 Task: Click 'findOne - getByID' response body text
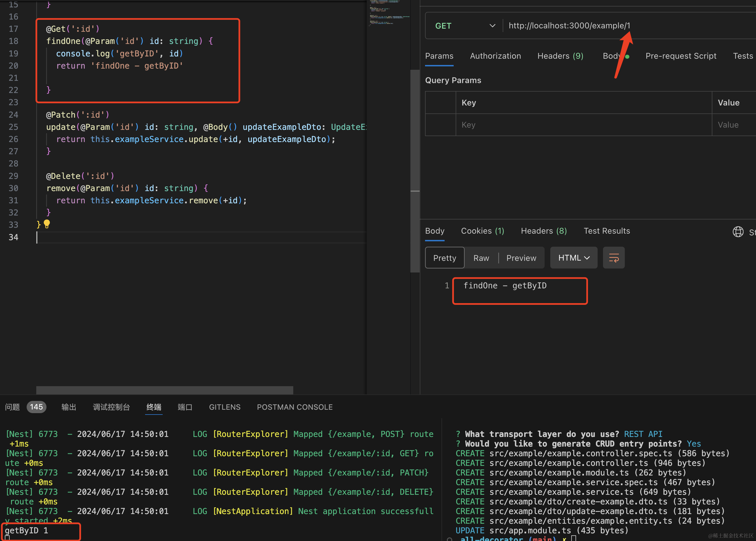pyautogui.click(x=505, y=286)
